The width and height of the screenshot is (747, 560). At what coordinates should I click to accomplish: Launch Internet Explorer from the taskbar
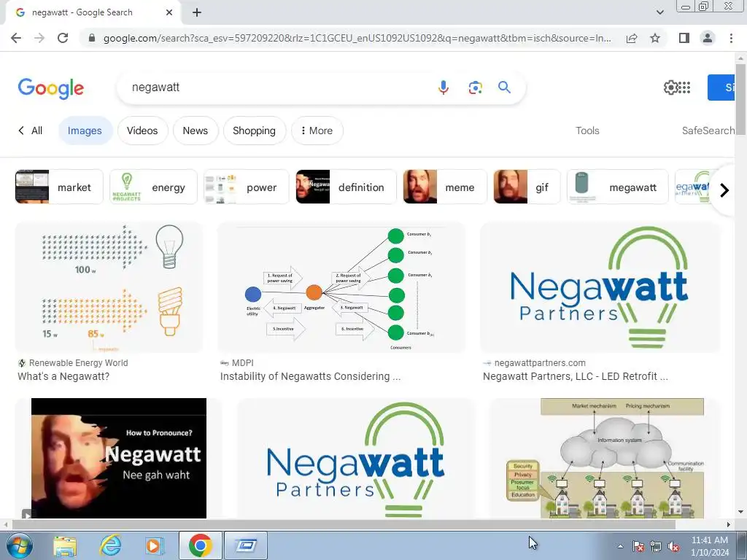click(x=110, y=545)
